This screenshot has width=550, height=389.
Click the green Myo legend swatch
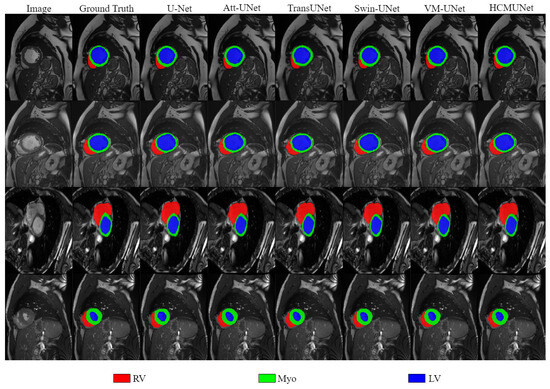click(267, 378)
